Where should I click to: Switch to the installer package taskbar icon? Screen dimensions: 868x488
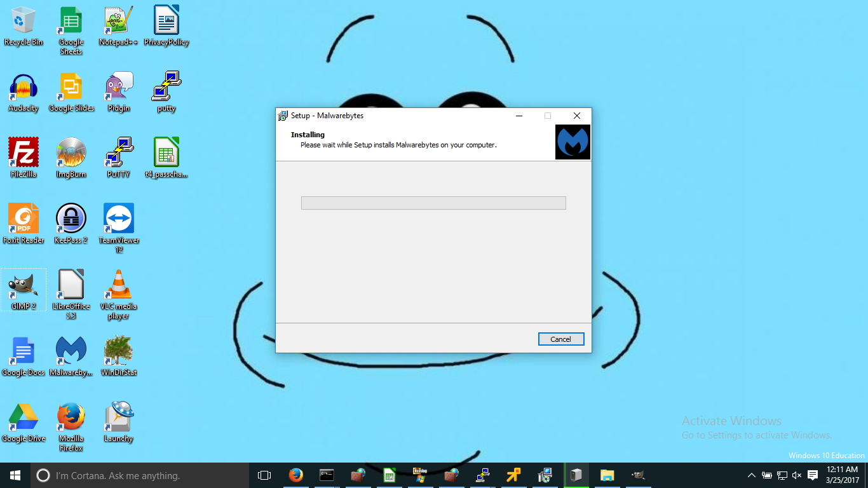[545, 475]
